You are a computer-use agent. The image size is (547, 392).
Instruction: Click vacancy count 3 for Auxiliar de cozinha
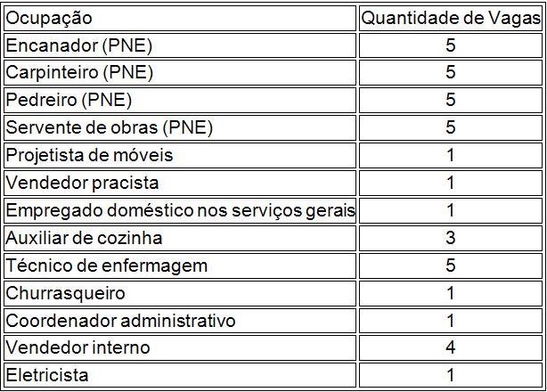tap(451, 238)
